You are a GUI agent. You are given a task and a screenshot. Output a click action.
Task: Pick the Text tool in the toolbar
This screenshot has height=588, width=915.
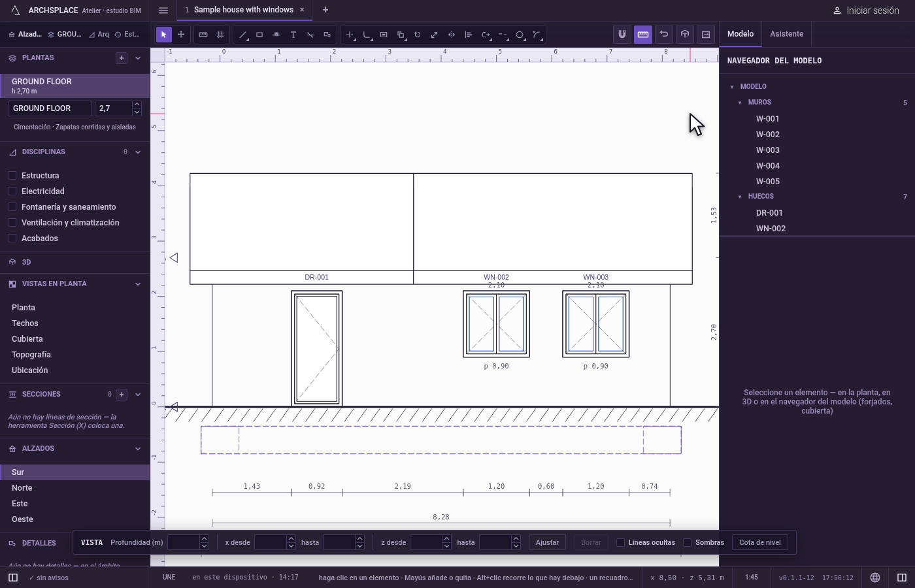coord(293,35)
